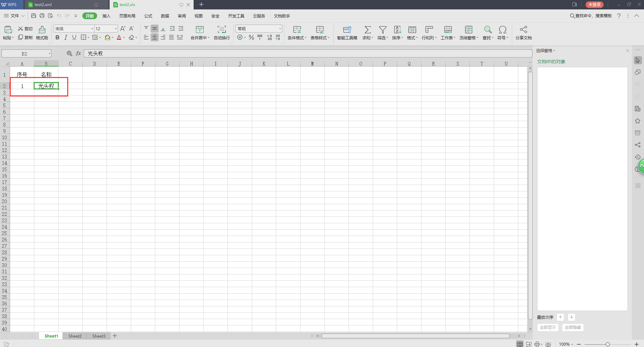The width and height of the screenshot is (644, 347).
Task: Click the fill color bucket swatch
Action: 107,37
